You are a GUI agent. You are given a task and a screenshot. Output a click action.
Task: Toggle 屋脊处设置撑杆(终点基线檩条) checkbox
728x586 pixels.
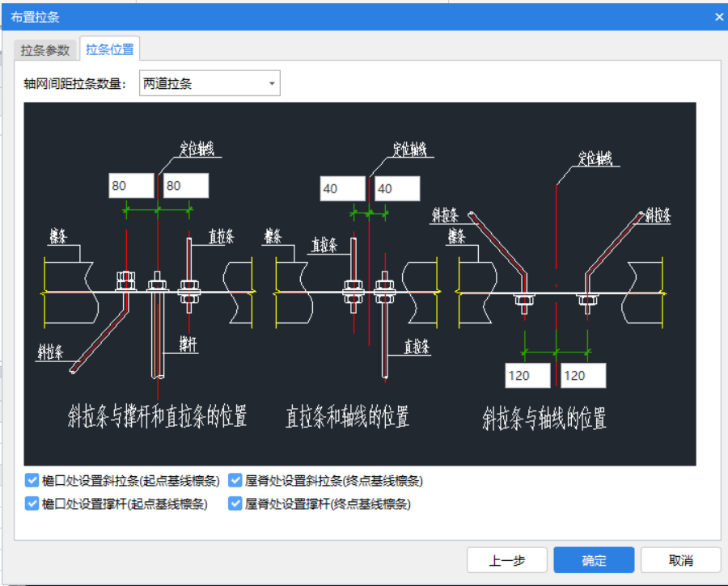point(235,504)
